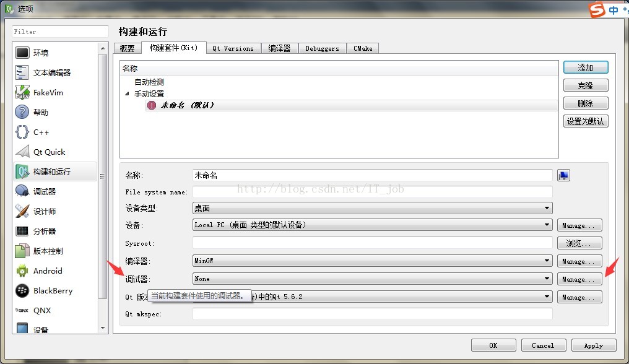The height and width of the screenshot is (364, 629).
Task: Open BlackBerry settings icon
Action: pos(22,290)
